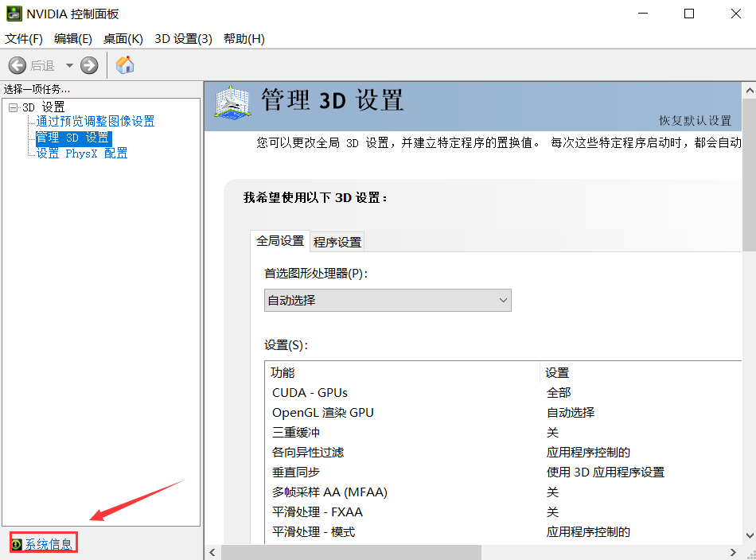Click 使用 3D 应用程序设置 value
The width and height of the screenshot is (756, 560).
click(x=606, y=472)
